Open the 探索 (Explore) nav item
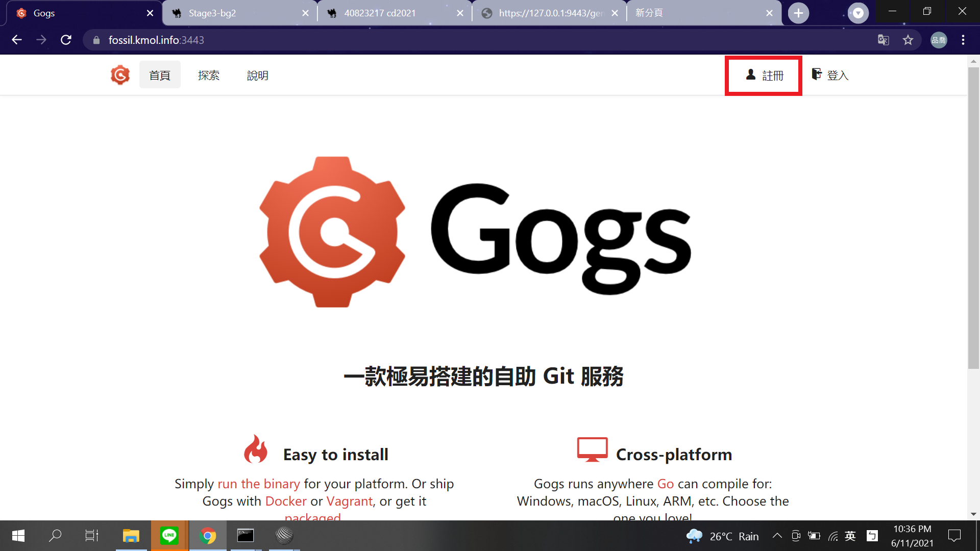The image size is (980, 551). [208, 76]
